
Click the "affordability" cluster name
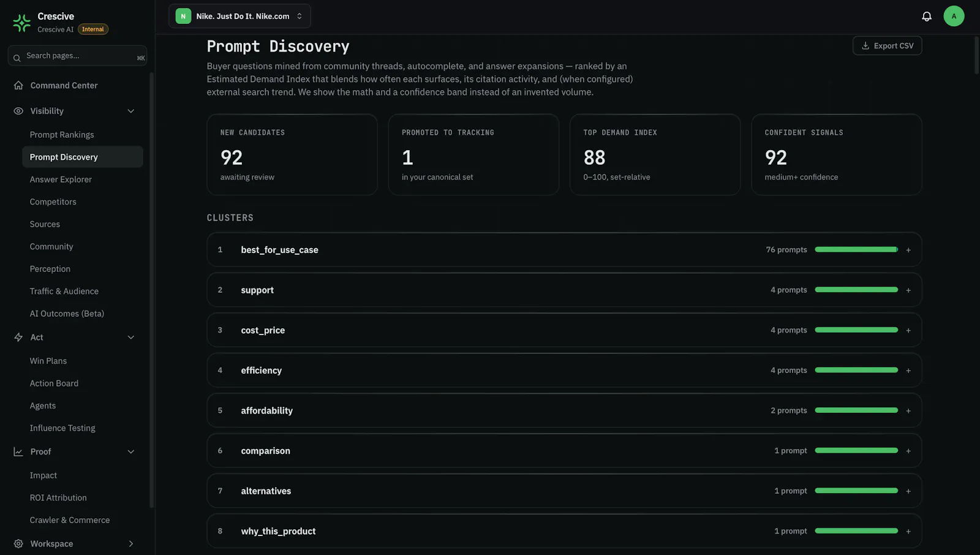click(x=267, y=410)
